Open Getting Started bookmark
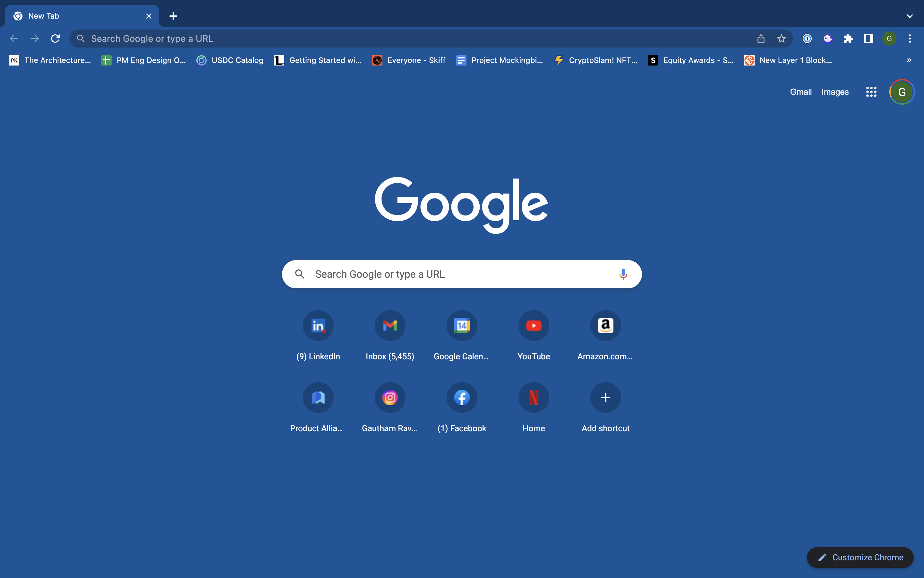924x578 pixels. pos(318,60)
